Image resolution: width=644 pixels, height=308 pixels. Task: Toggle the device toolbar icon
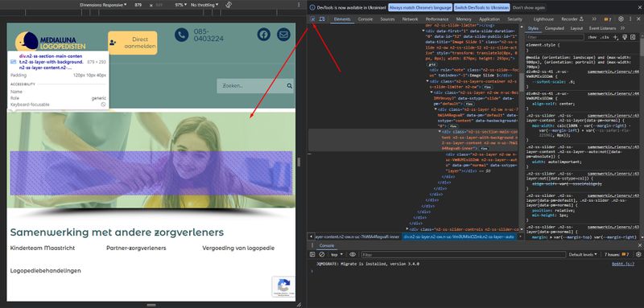pyautogui.click(x=322, y=18)
